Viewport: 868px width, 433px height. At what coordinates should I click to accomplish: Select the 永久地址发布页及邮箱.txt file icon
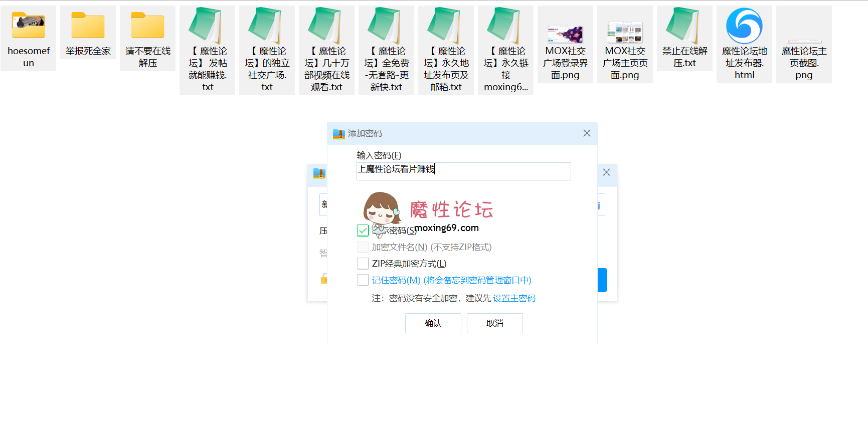pos(444,25)
